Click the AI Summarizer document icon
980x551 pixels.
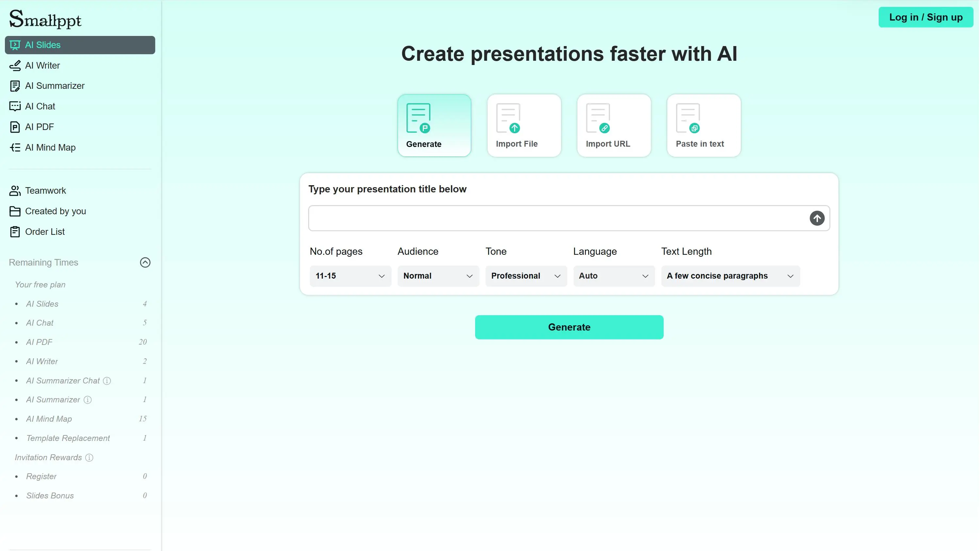[x=15, y=86]
